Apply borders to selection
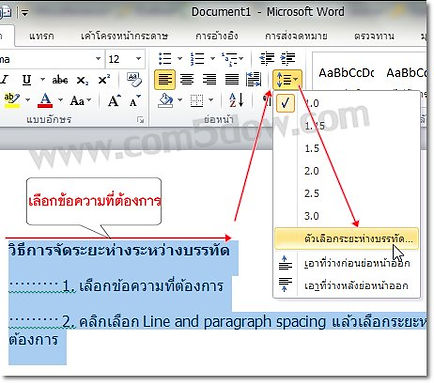The image size is (434, 383). [x=197, y=100]
